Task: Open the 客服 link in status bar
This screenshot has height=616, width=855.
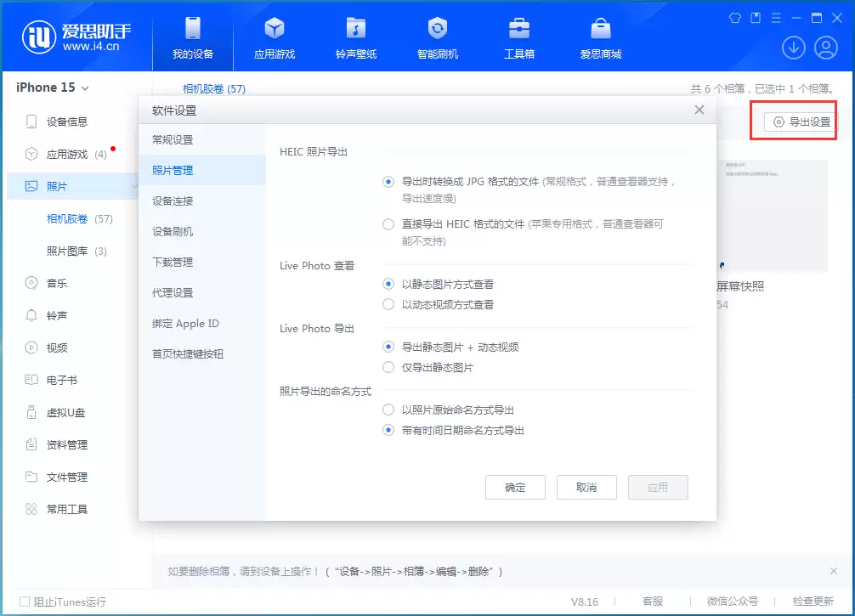Action: (x=653, y=602)
